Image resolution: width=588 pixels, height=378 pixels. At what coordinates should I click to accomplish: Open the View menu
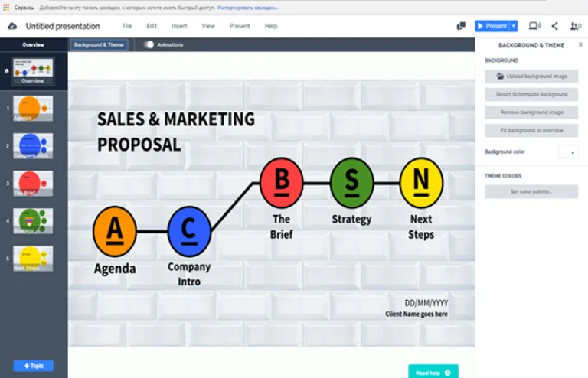(208, 26)
